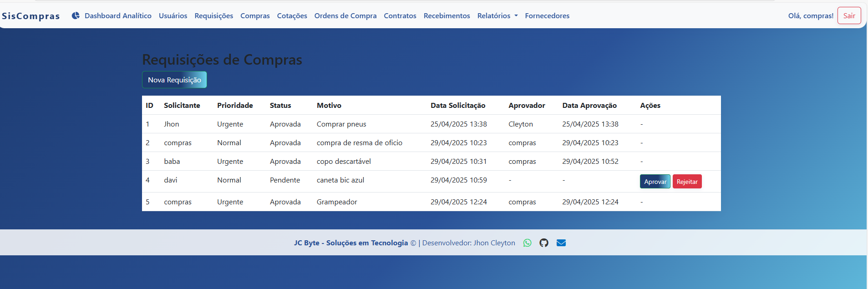Reject the pending request from davi
Screen dimensions: 868x289
687,182
